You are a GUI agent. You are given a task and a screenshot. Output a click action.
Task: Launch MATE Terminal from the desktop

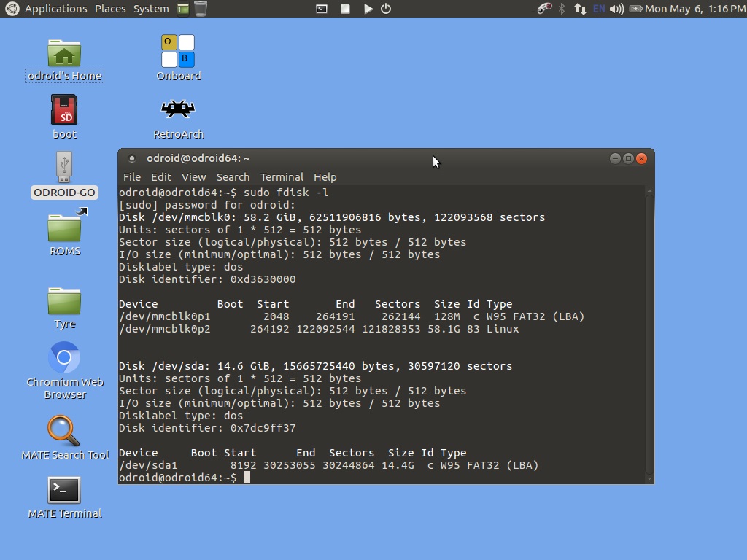point(64,490)
